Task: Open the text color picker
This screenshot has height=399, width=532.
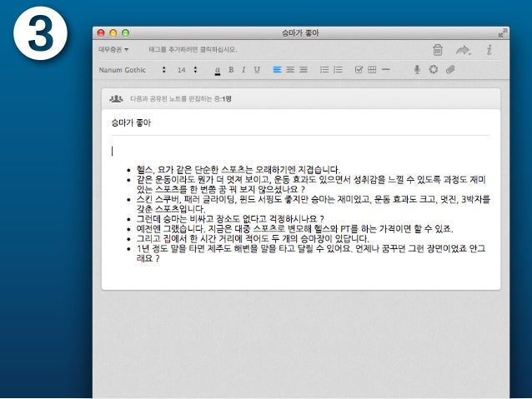Action: (x=218, y=70)
